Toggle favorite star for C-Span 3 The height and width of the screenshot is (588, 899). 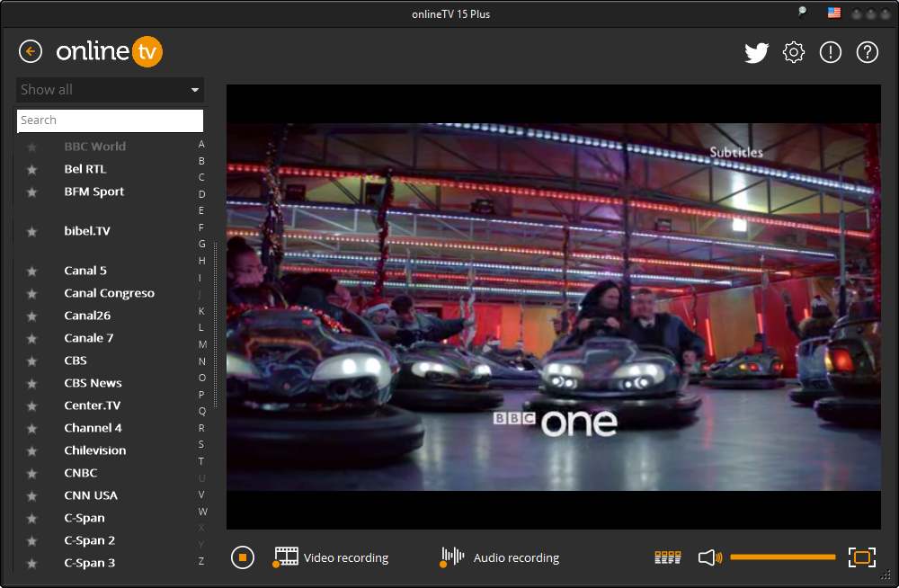point(32,564)
